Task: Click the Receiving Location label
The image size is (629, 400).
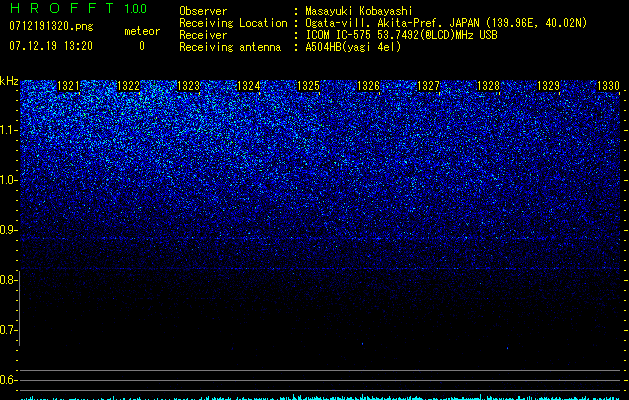Action: 233,23
